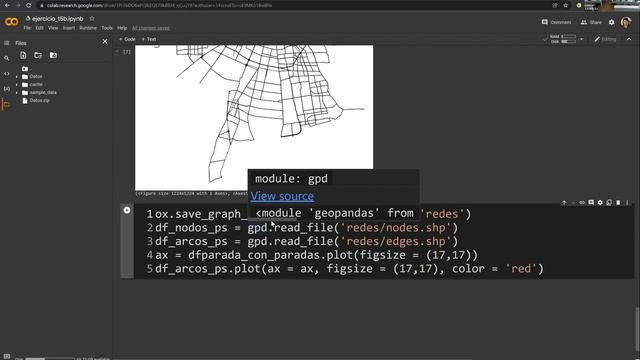Open the Editing mode dropdown
Screen dimensions: 640x360
click(605, 39)
